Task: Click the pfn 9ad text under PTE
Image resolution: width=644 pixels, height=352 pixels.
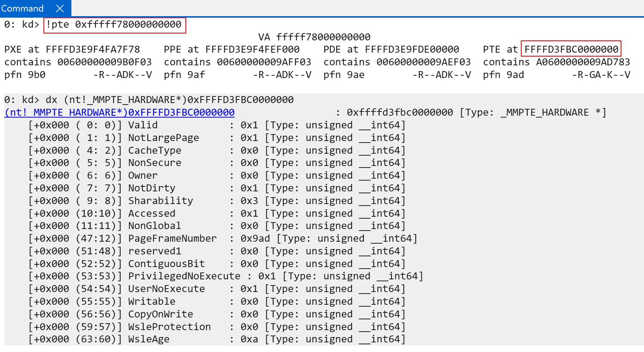Action: point(503,75)
